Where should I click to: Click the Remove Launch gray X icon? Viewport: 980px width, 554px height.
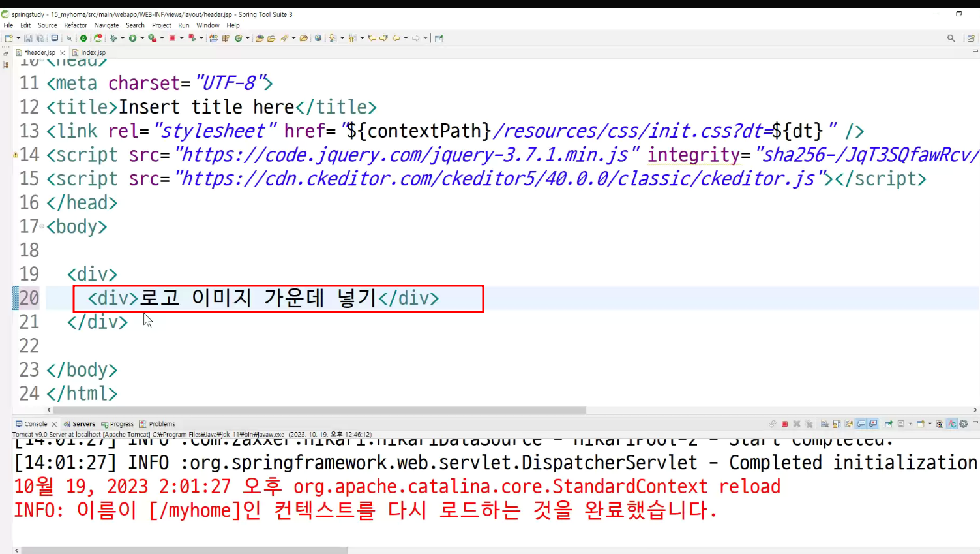[797, 424]
